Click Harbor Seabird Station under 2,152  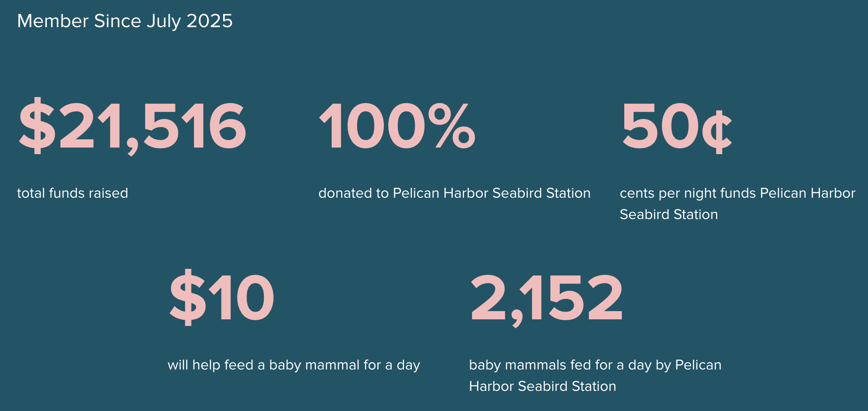[542, 386]
